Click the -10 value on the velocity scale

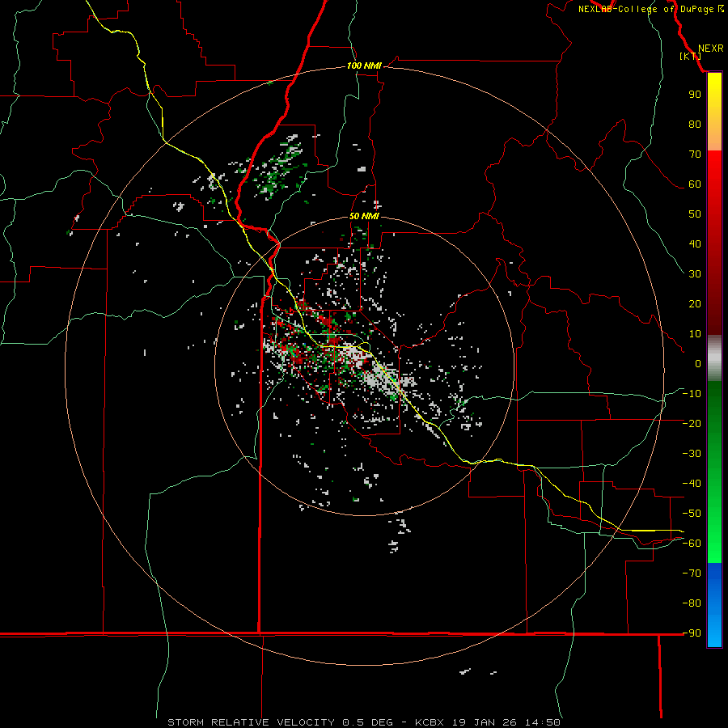tap(692, 394)
